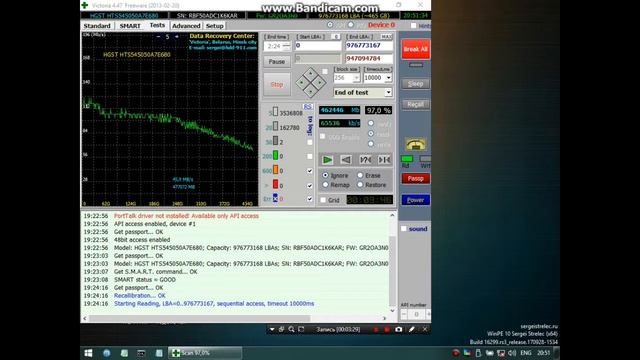The image size is (640, 360).
Task: Click the blue Power button
Action: 416,200
